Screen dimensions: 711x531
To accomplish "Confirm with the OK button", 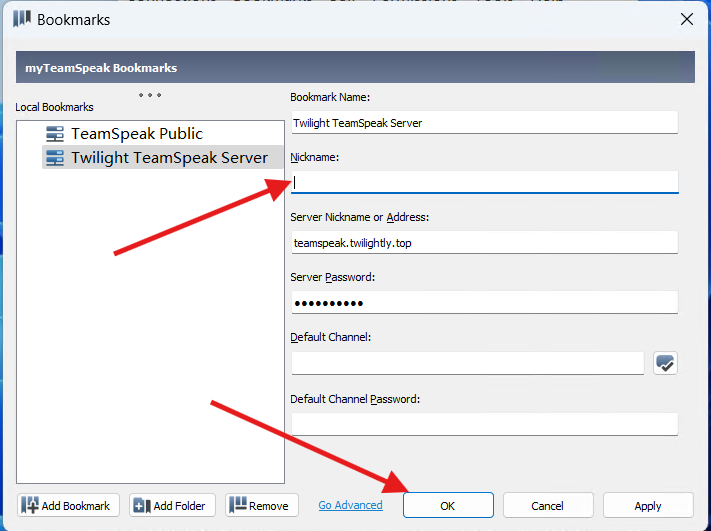I will [x=448, y=505].
